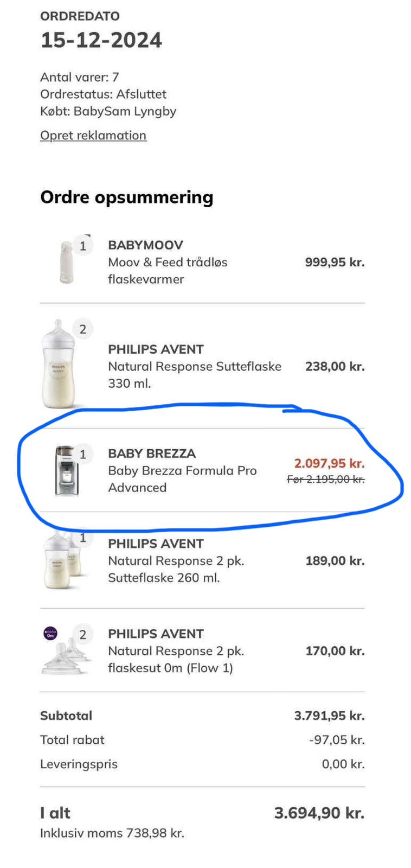
Task: Open Natural Response Sutteflaske 330 ml. product name
Action: coord(194,374)
